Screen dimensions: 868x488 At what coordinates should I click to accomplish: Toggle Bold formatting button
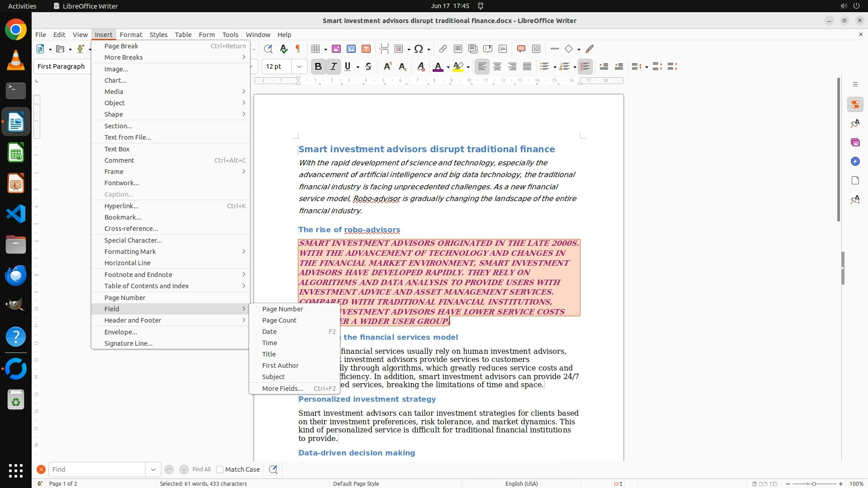click(318, 66)
